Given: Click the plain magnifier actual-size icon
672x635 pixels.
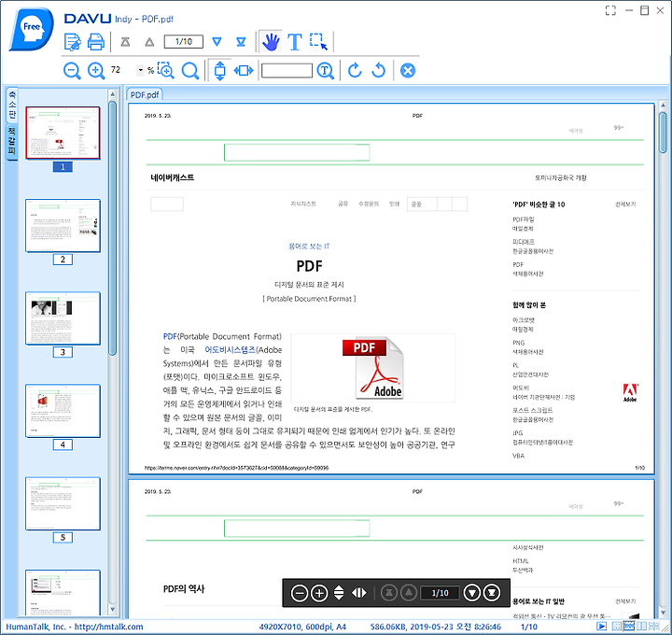Looking at the screenshot, I should [190, 71].
